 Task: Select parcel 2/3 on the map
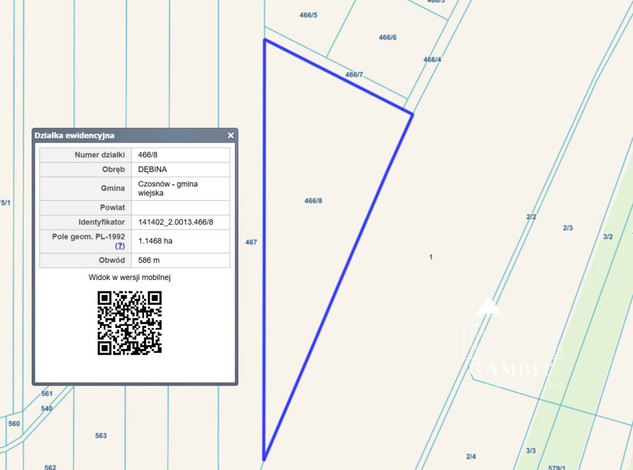[567, 229]
